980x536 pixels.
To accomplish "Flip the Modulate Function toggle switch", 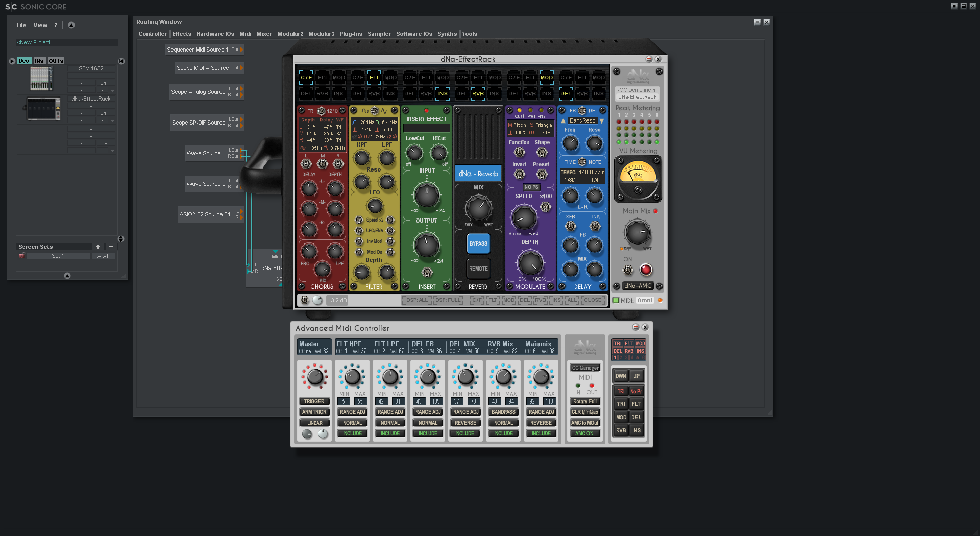I will click(x=520, y=152).
